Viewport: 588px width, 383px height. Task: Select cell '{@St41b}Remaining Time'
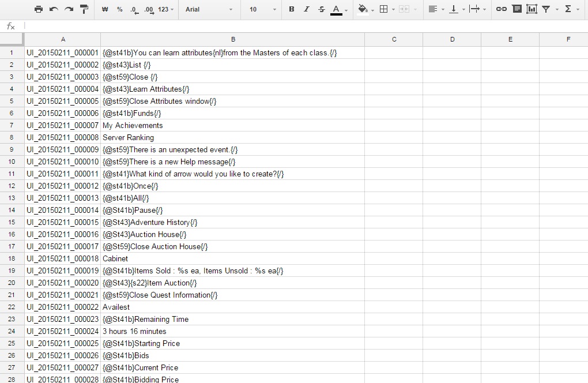point(233,319)
